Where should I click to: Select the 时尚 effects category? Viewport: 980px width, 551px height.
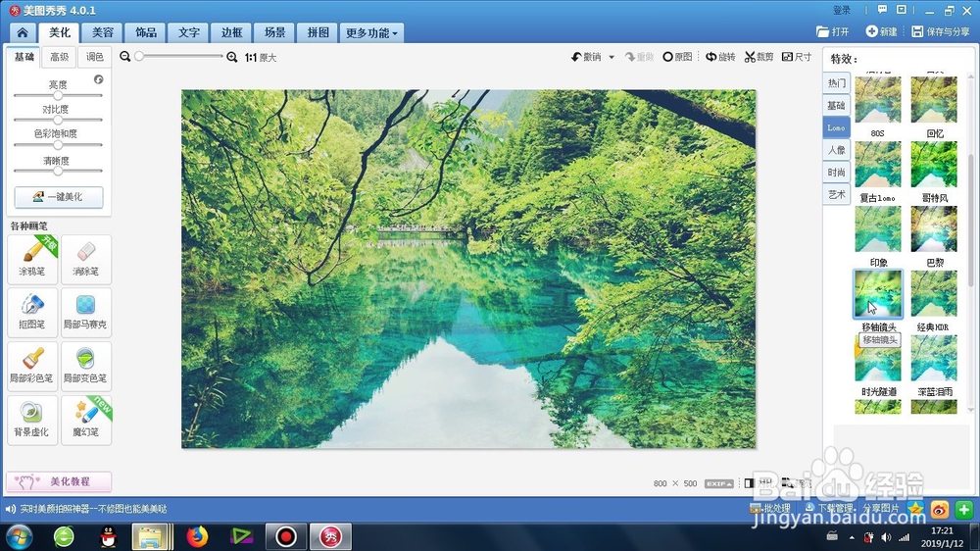click(836, 172)
